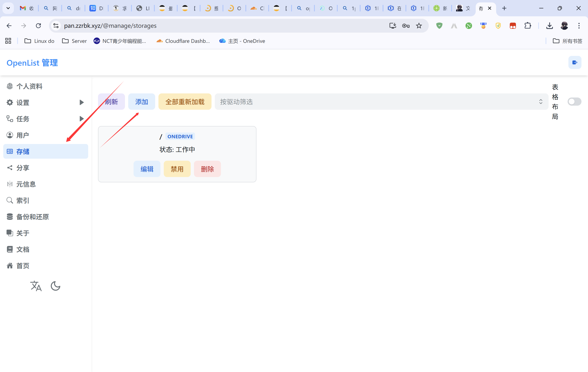Click the OpenList management title link
The width and height of the screenshot is (588, 372).
[x=32, y=63]
